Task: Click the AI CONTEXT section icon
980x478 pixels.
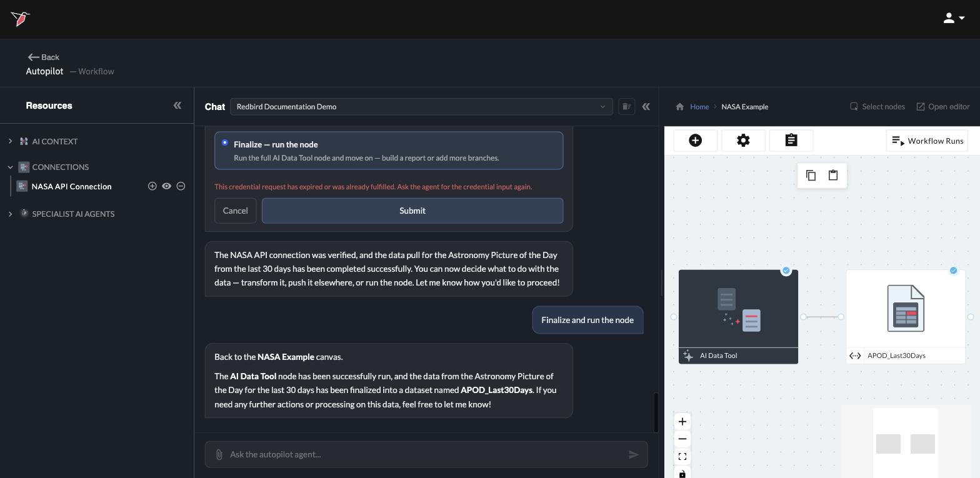Action: tap(24, 141)
